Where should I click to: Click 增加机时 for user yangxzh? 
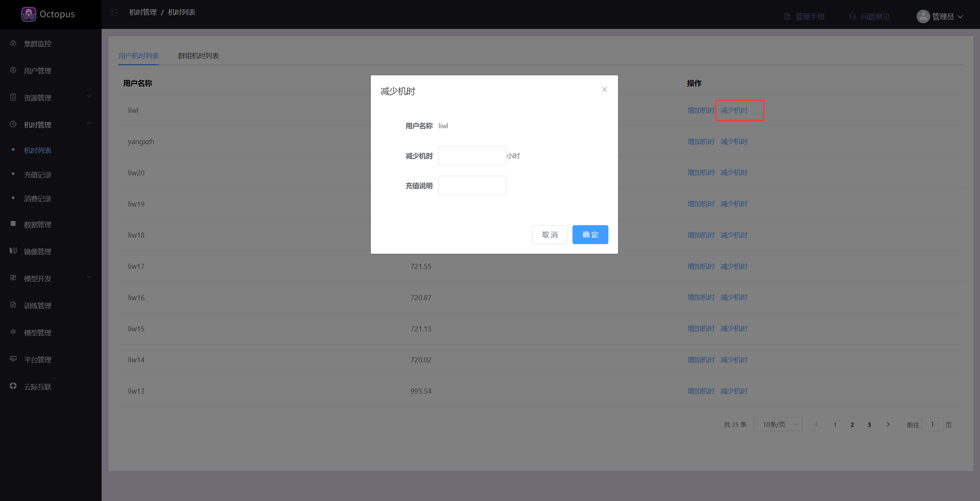701,142
